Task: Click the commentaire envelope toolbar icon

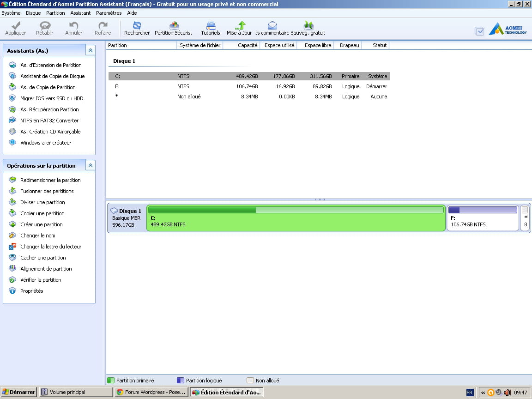Action: (272, 25)
